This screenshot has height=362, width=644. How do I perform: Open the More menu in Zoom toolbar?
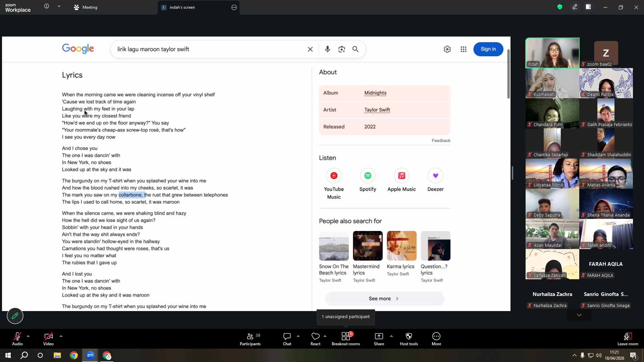436,339
